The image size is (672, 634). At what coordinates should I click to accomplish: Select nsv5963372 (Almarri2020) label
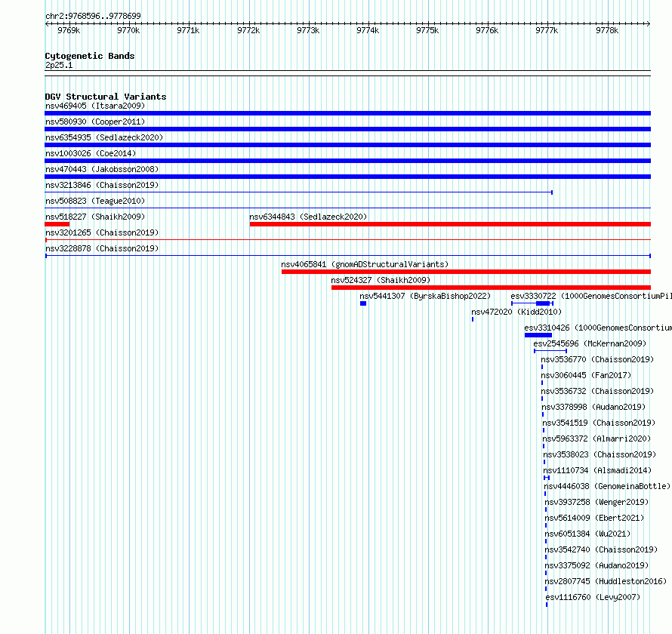[x=596, y=439]
